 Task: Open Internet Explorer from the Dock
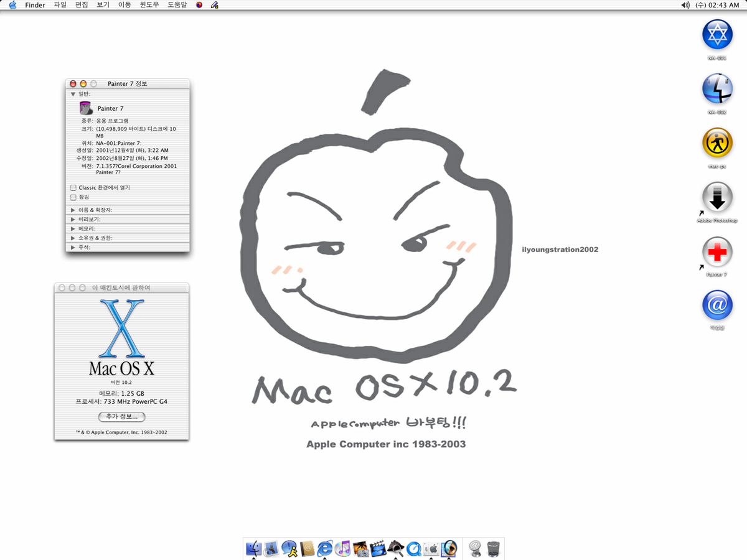[325, 548]
